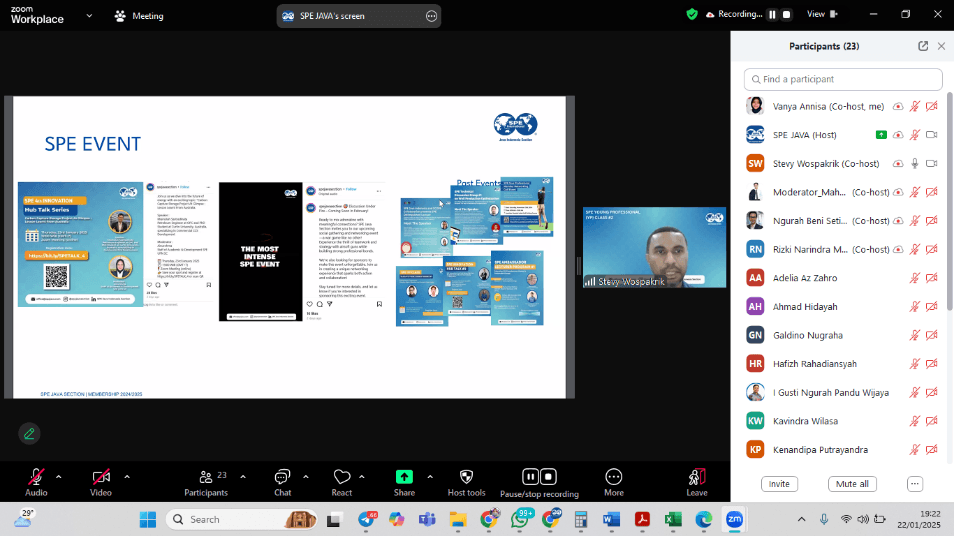Toggle Moderator_Mah's muted microphone icon
954x536 pixels.
[914, 192]
